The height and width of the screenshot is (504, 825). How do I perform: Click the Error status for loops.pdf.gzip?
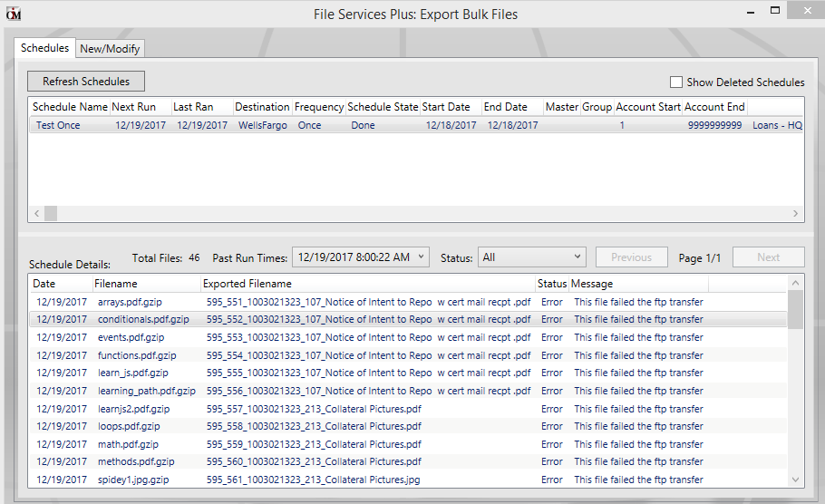click(552, 426)
